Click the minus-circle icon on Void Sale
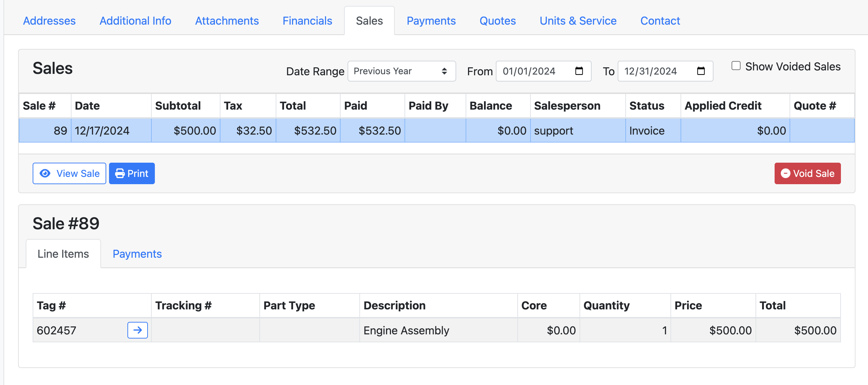The width and height of the screenshot is (868, 385). point(786,173)
